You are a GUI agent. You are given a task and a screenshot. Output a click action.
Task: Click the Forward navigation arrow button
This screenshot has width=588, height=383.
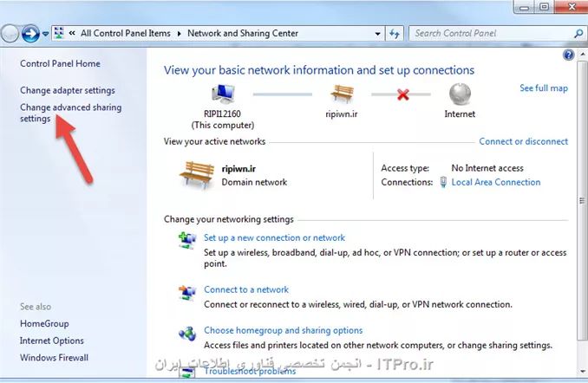(30, 34)
